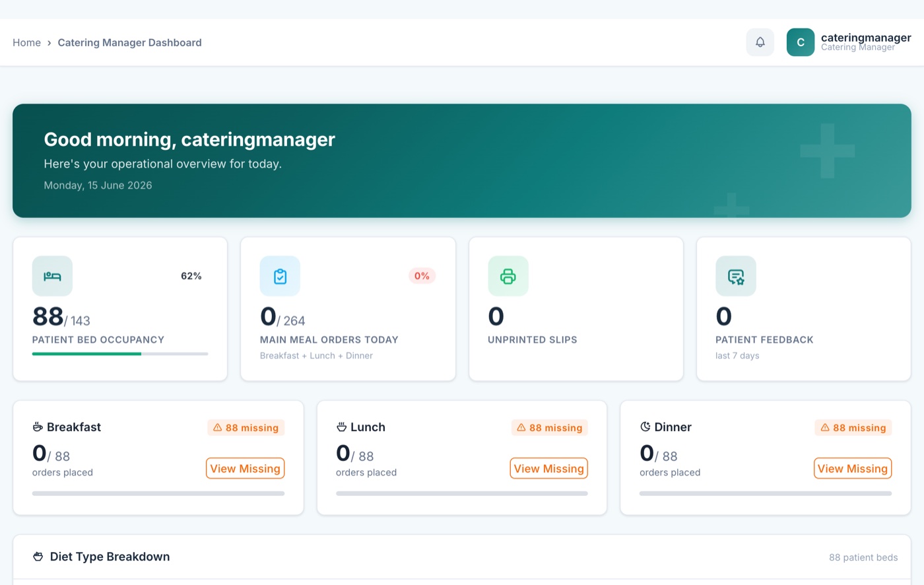The width and height of the screenshot is (924, 585).
Task: Click the 'Catering Manager' role label
Action: pos(858,48)
